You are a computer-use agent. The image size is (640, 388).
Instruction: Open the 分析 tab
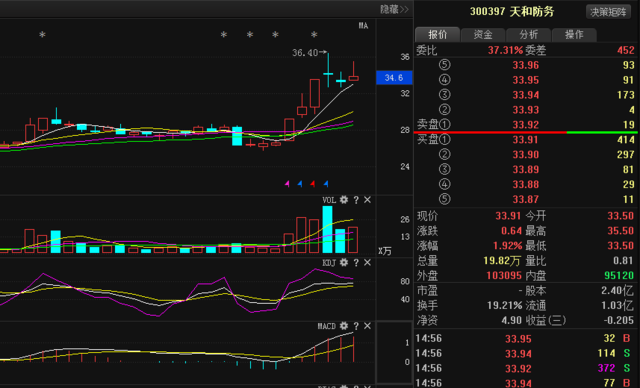(x=529, y=35)
